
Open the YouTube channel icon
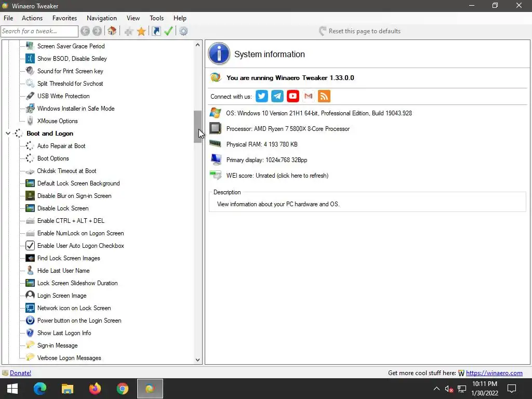pyautogui.click(x=293, y=96)
